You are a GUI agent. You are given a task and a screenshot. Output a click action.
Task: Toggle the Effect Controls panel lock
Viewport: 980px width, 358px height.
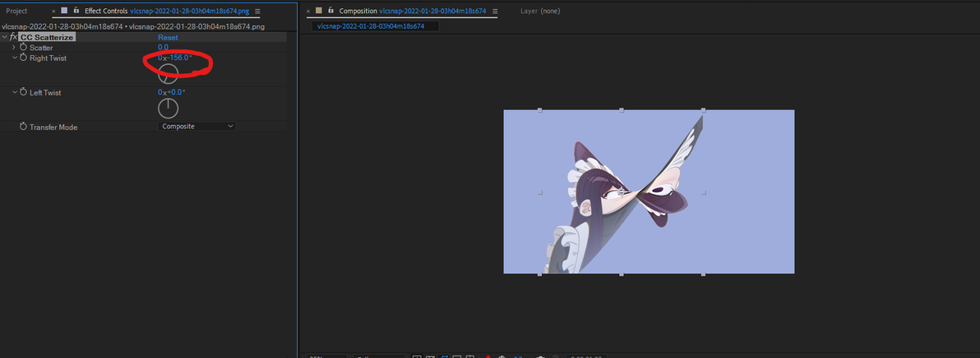click(x=76, y=11)
